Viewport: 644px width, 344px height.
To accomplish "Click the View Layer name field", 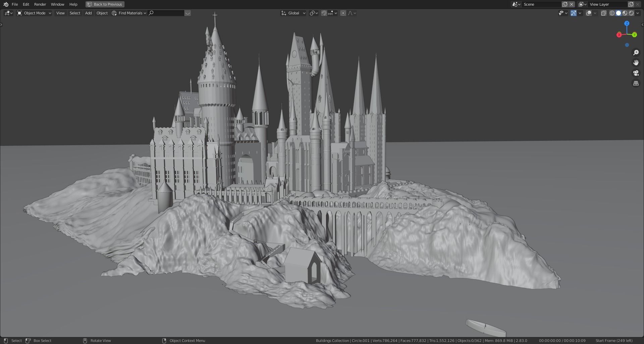I will coord(608,4).
